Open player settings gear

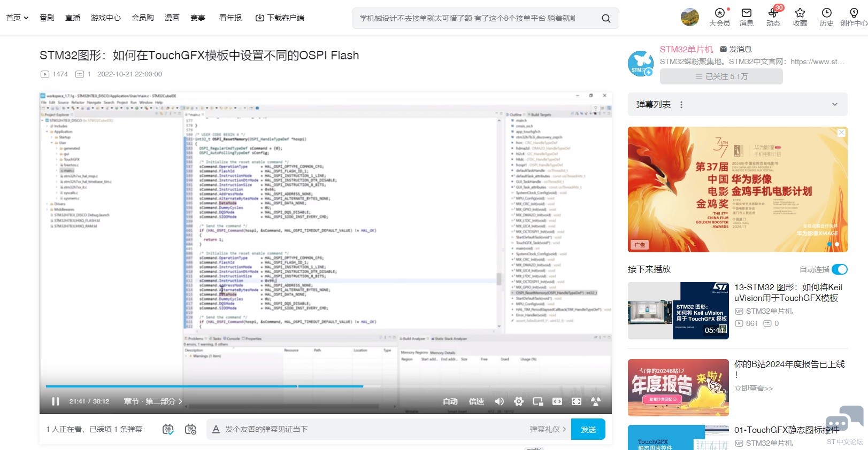click(519, 401)
